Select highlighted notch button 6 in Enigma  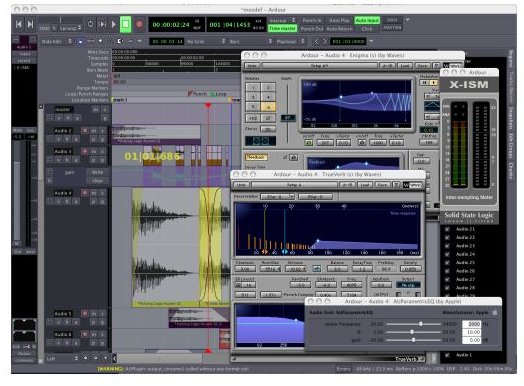(268, 107)
